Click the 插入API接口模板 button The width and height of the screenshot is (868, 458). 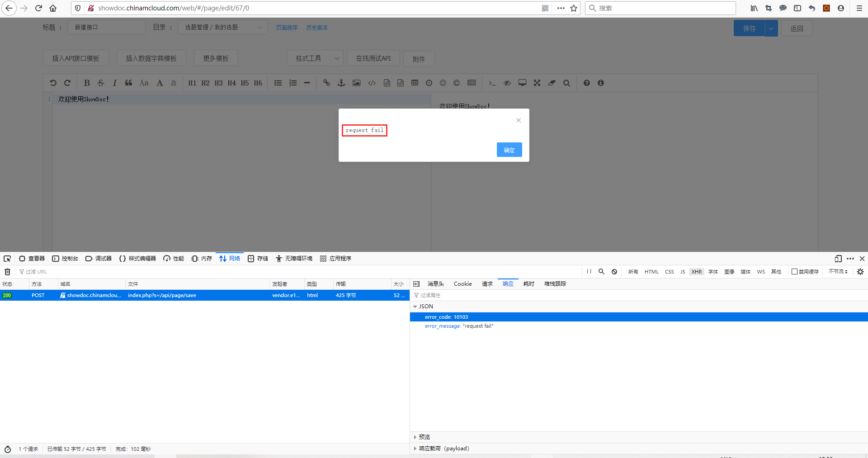pyautogui.click(x=76, y=58)
